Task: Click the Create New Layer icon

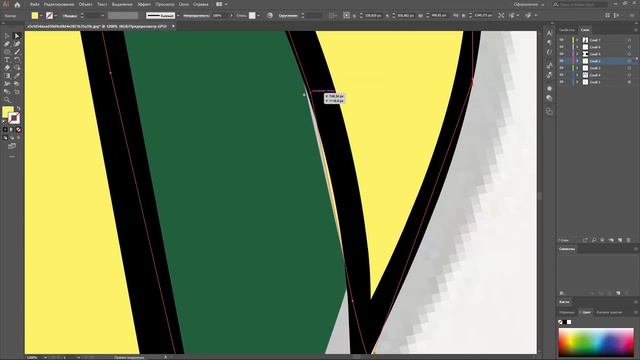Action: click(620, 240)
